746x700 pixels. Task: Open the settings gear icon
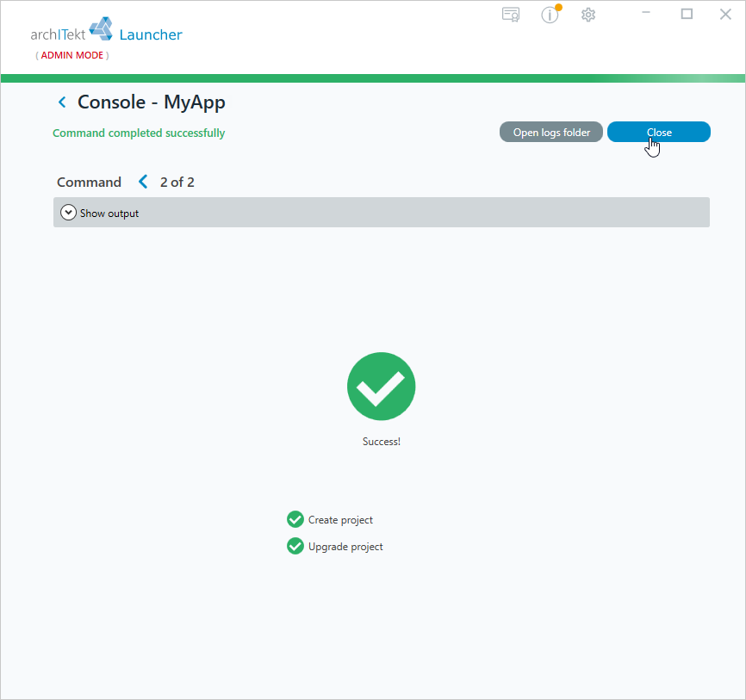pos(588,15)
